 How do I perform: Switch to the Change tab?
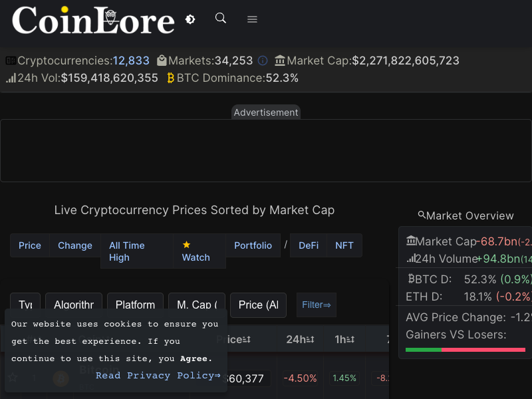tap(75, 245)
